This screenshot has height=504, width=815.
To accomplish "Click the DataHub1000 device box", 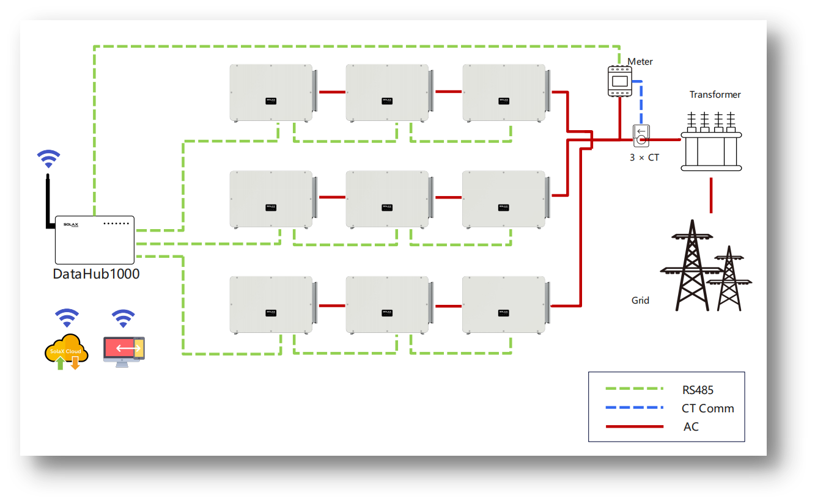I will click(x=94, y=240).
